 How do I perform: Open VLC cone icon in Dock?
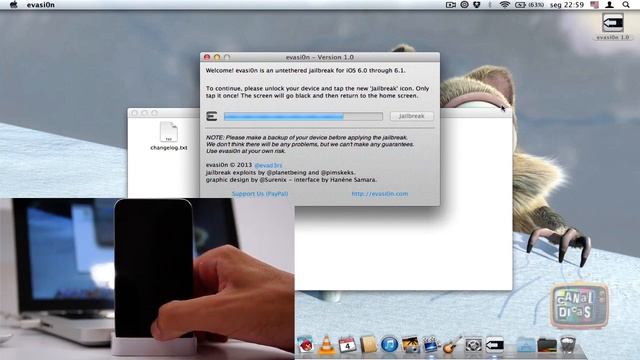326,345
